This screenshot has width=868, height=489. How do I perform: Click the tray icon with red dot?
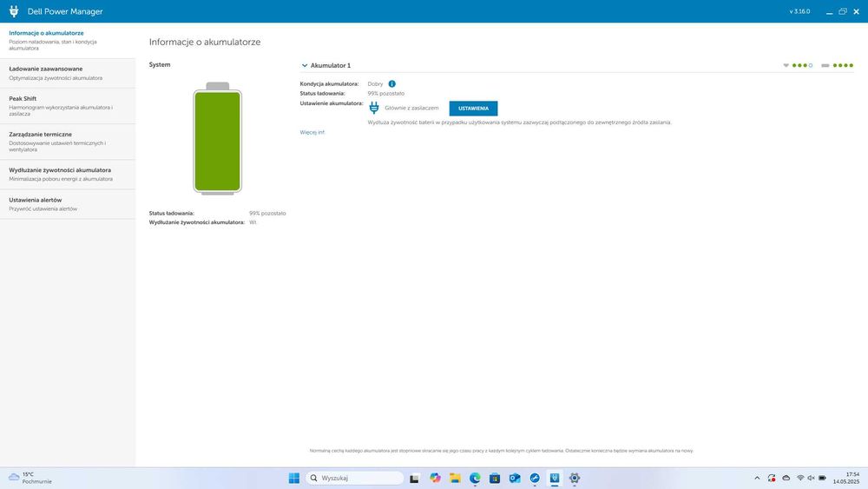click(772, 478)
